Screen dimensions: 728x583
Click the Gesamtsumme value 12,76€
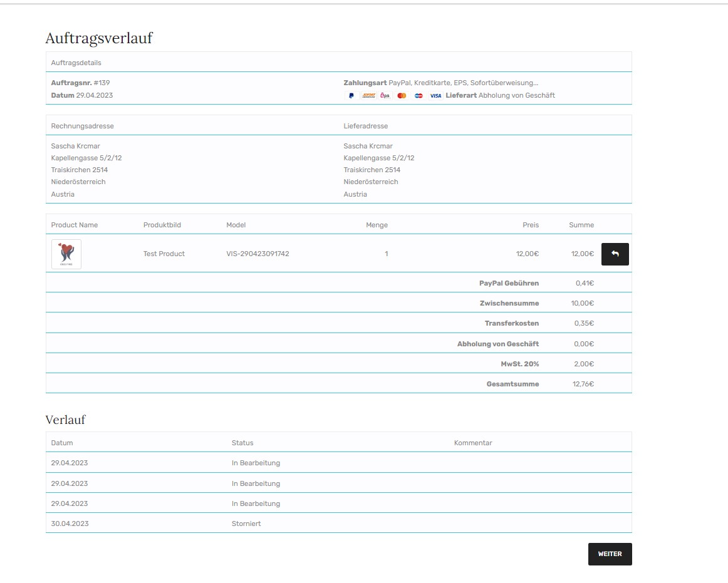point(583,384)
